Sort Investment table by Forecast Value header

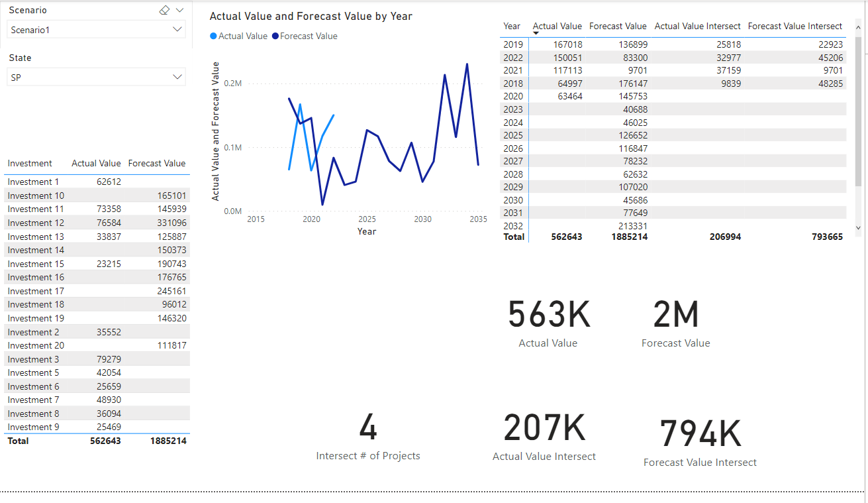(157, 164)
